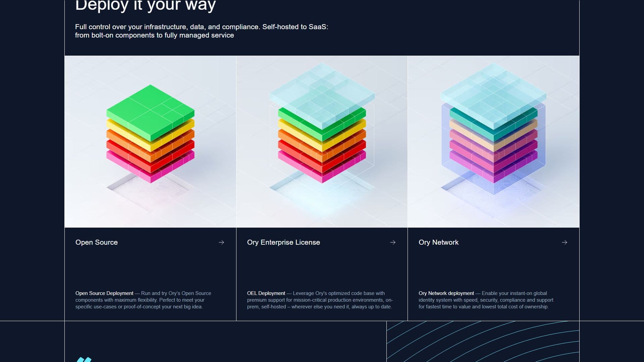This screenshot has width=644, height=362.
Task: Open the Ory Network title link
Action: point(438,242)
